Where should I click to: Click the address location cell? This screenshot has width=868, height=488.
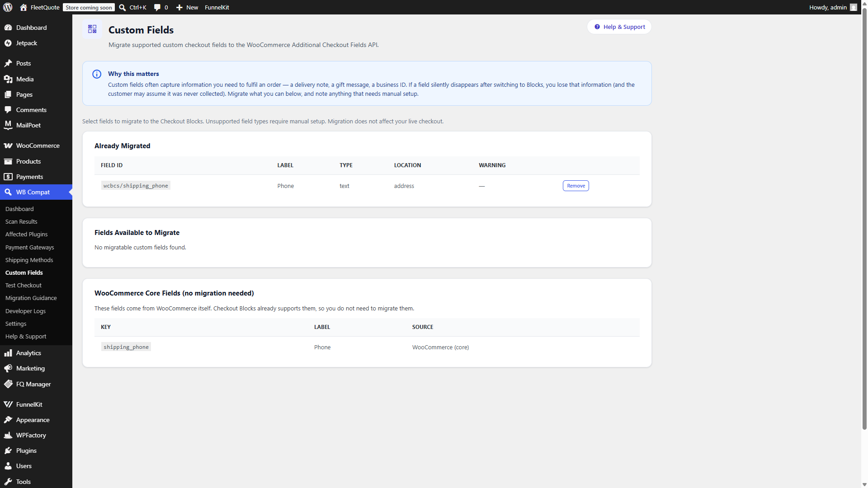coord(404,186)
